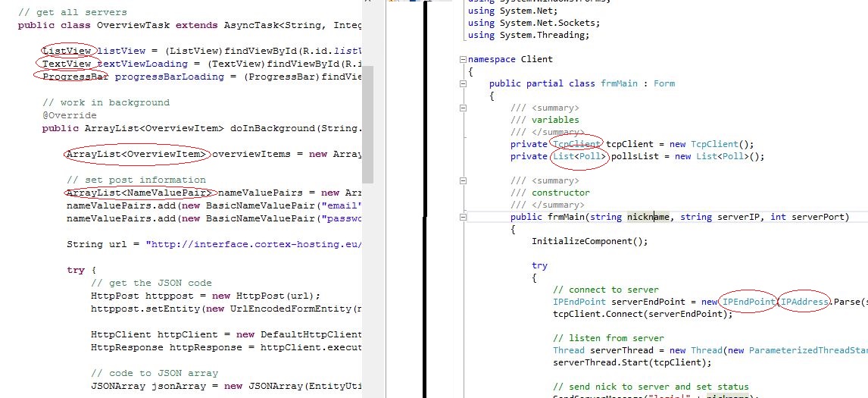Collapse the namespace Client outlining region
868x398 pixels.
coord(463,59)
